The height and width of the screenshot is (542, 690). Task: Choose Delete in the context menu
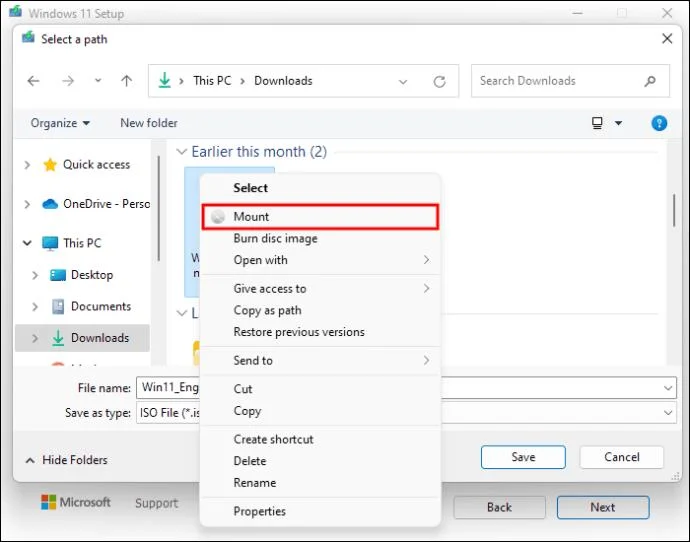(x=320, y=461)
